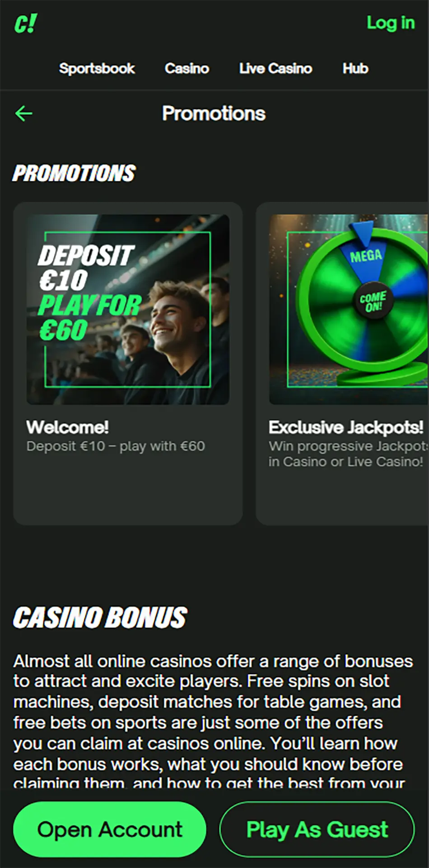The height and width of the screenshot is (868, 429).
Task: Click the Play As Guest button
Action: 317,830
